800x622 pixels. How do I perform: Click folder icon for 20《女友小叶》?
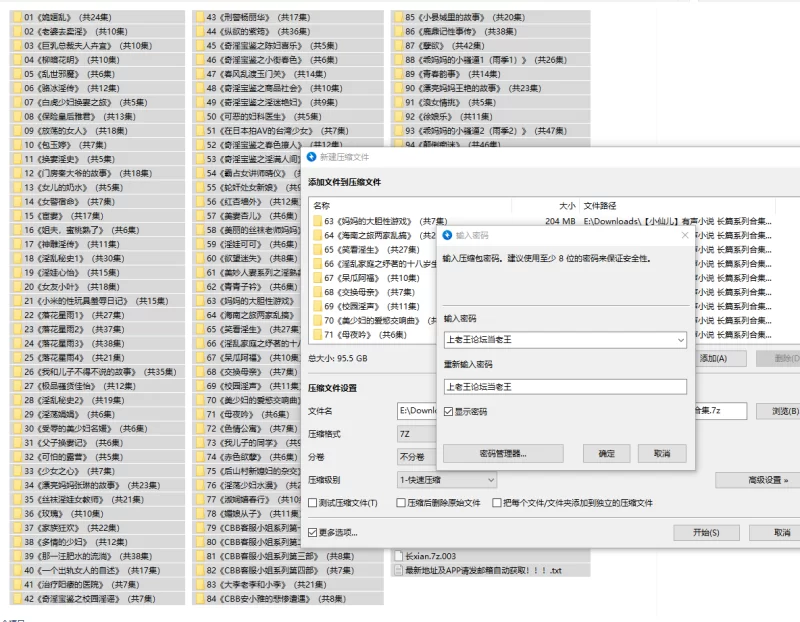[17, 287]
